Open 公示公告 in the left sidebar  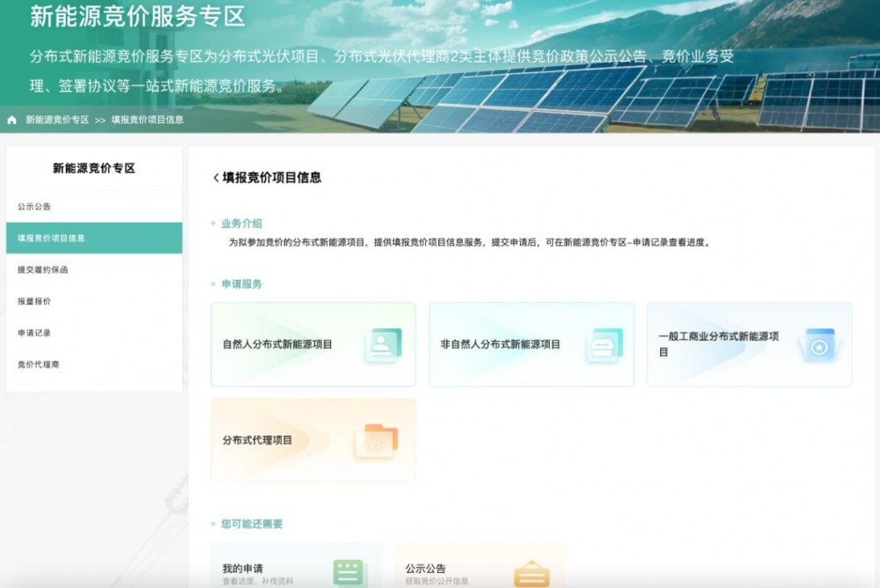click(x=34, y=207)
